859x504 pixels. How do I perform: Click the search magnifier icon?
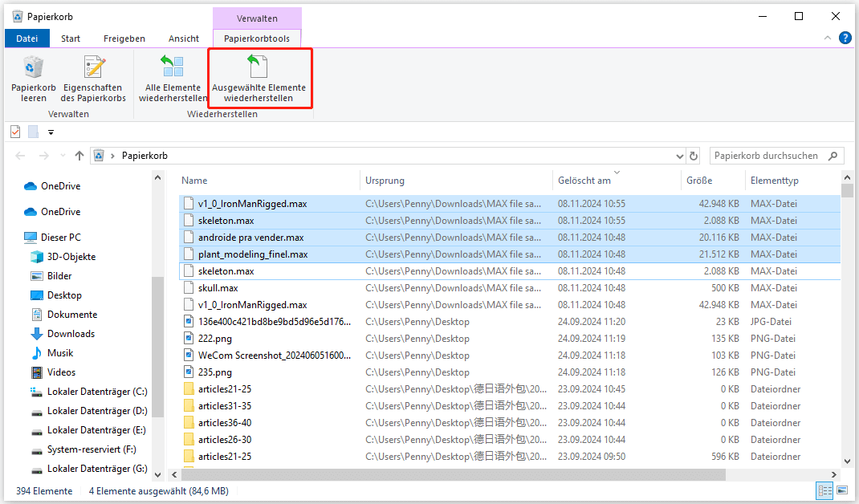pyautogui.click(x=833, y=156)
